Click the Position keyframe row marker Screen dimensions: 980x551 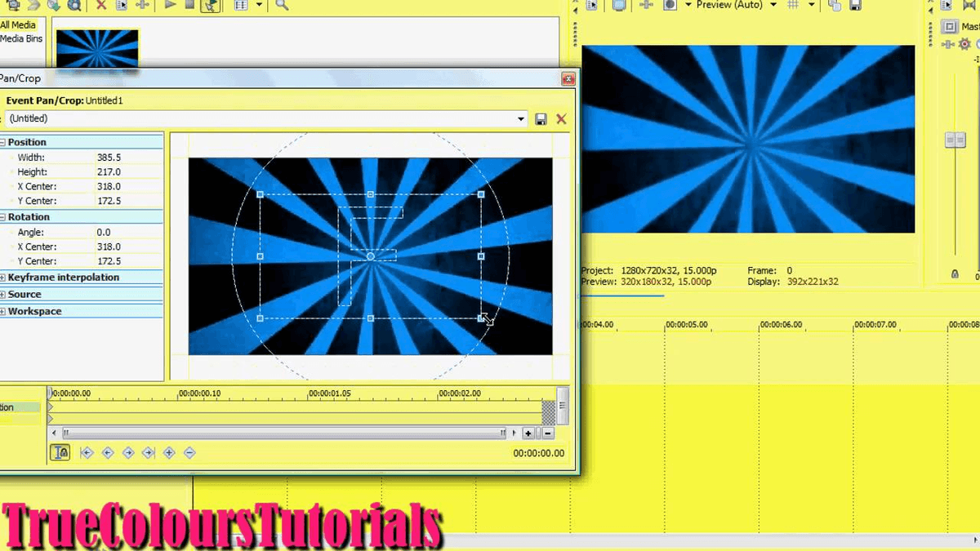[x=51, y=407]
